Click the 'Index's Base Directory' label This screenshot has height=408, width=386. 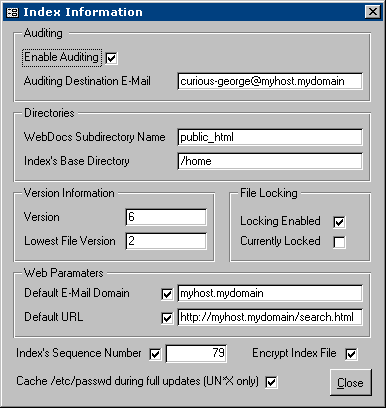(x=77, y=161)
